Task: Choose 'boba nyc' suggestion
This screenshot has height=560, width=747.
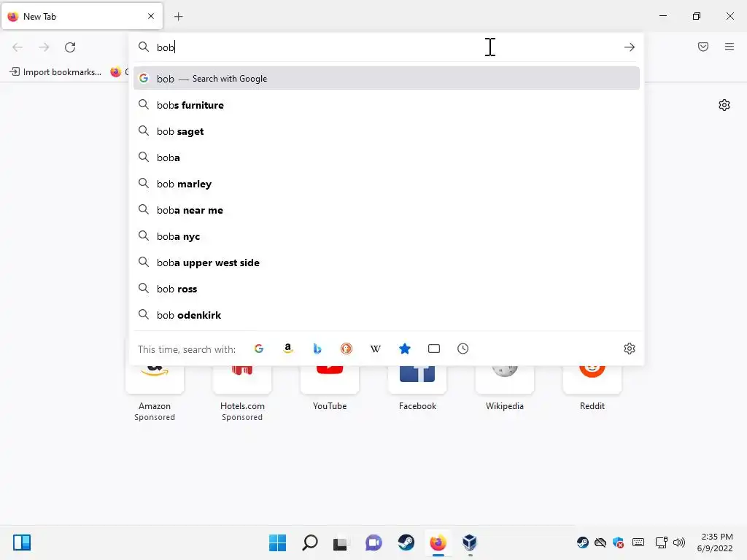Action: [387, 236]
